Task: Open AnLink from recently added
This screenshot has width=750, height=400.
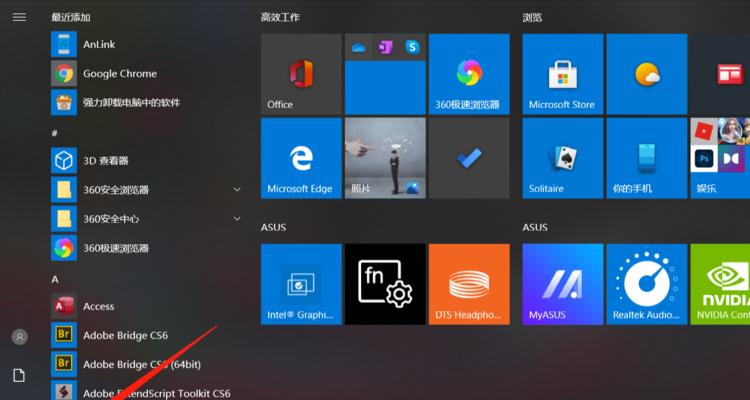Action: point(146,44)
